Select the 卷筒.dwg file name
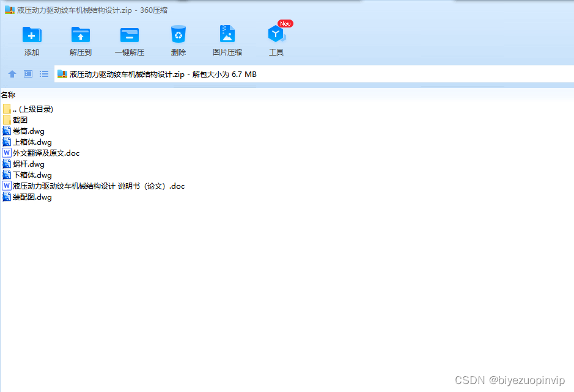The width and height of the screenshot is (574, 392). pyautogui.click(x=29, y=131)
